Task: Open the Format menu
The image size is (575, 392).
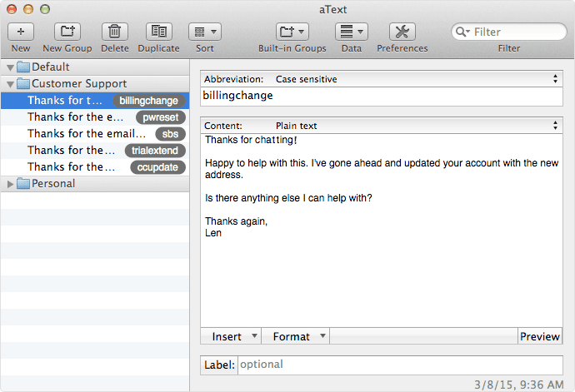Action: coord(296,336)
